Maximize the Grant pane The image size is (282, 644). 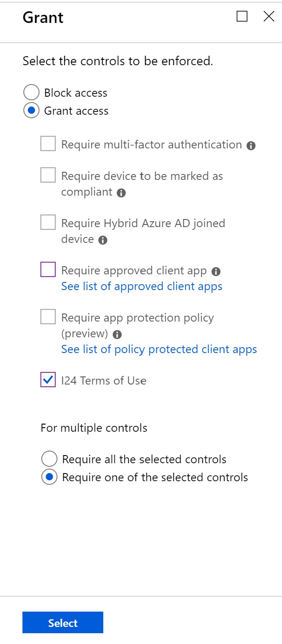pos(242,17)
